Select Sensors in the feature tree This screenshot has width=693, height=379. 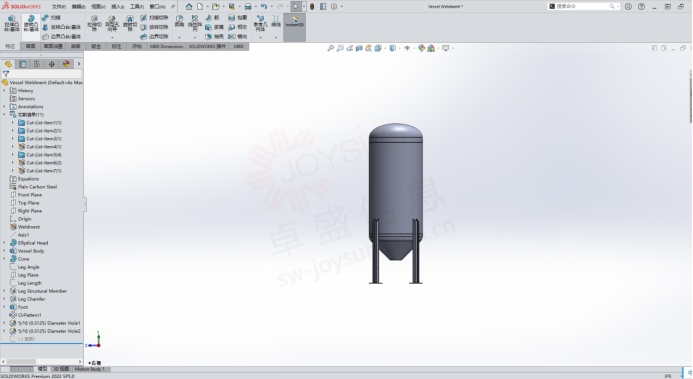point(26,99)
